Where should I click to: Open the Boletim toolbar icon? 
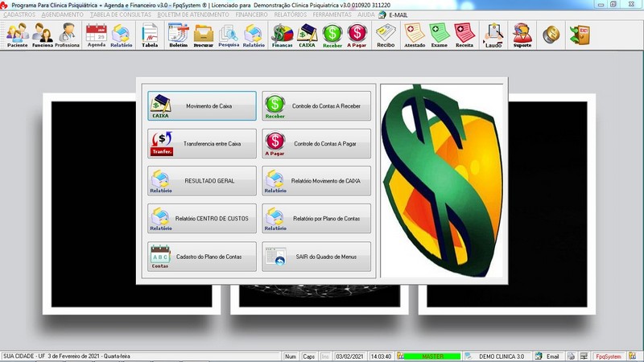(178, 35)
